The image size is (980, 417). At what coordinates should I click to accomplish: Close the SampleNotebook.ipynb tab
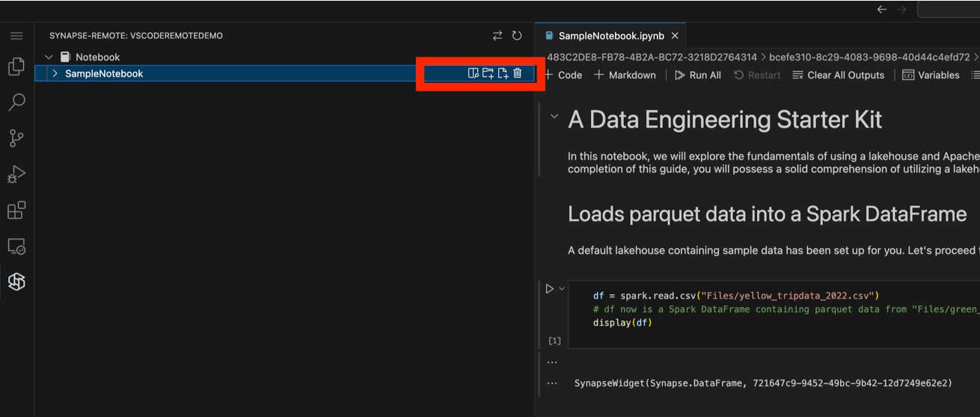[675, 35]
